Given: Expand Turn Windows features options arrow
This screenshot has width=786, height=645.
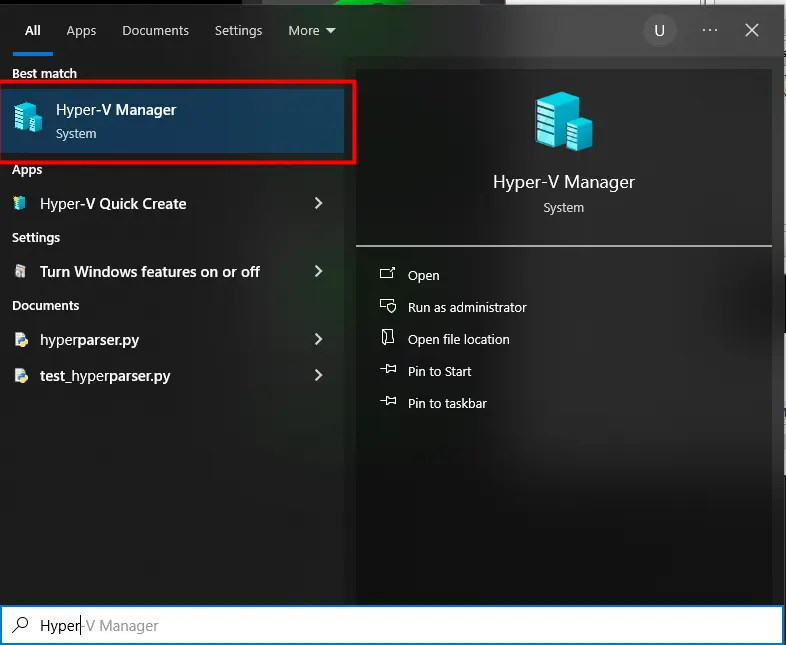Looking at the screenshot, I should click(x=318, y=271).
